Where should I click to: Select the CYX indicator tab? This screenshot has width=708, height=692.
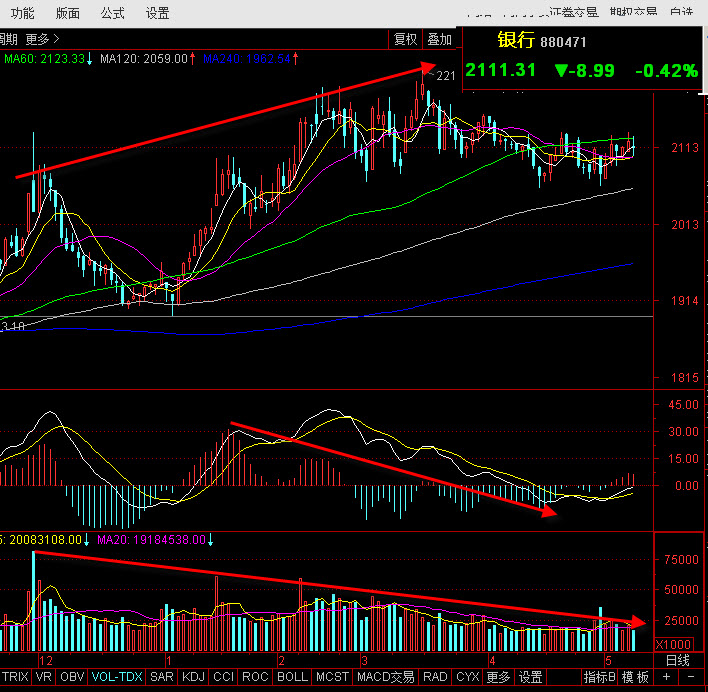(467, 677)
